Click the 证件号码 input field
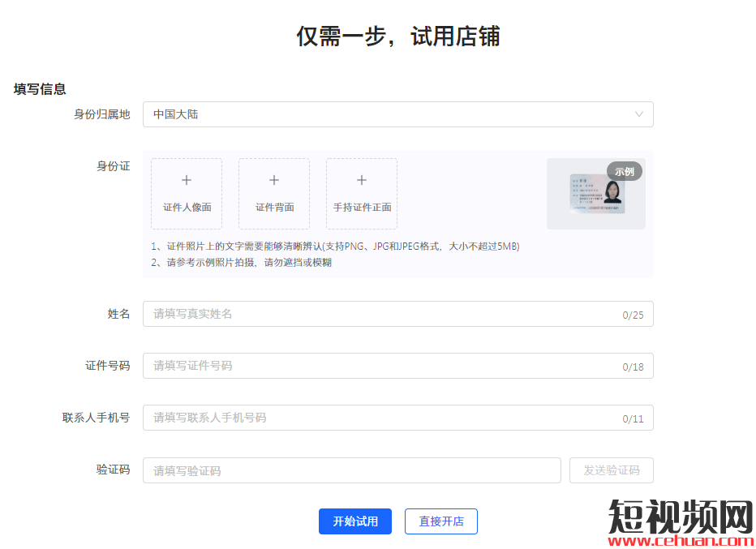 pos(381,366)
